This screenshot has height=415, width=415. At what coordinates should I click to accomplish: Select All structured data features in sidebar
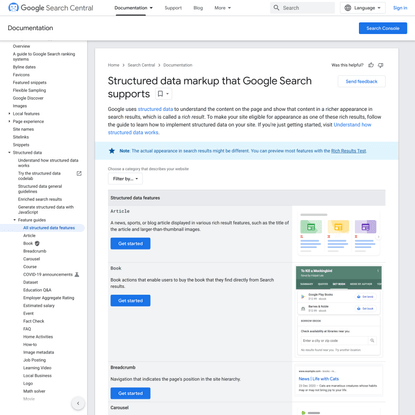pos(49,228)
